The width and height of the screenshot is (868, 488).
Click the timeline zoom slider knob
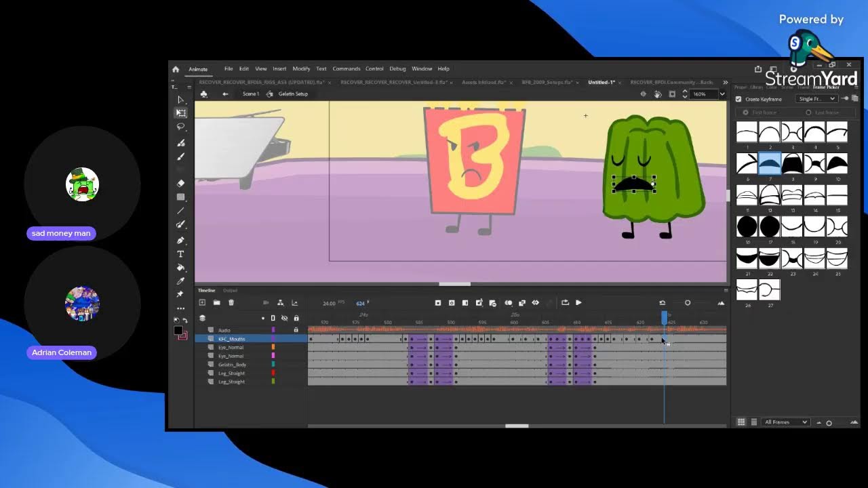(x=688, y=303)
